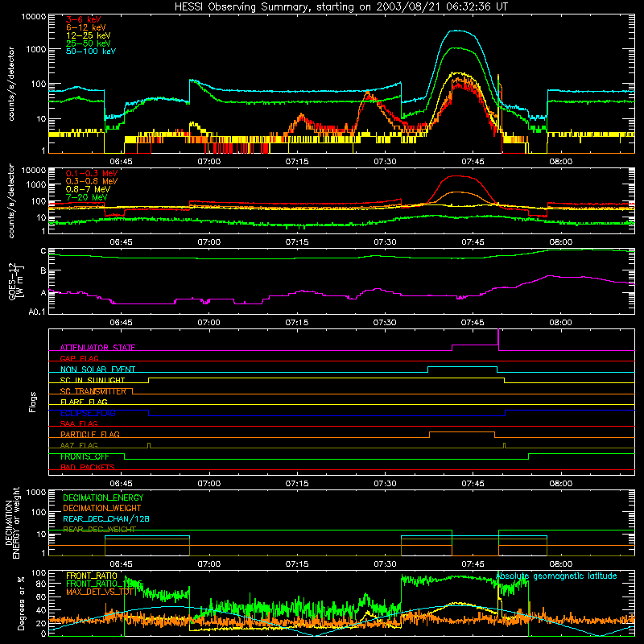Click the red 0.1-0.3 MeV curve peak
This screenshot has height=644, width=644.
[x=457, y=175]
